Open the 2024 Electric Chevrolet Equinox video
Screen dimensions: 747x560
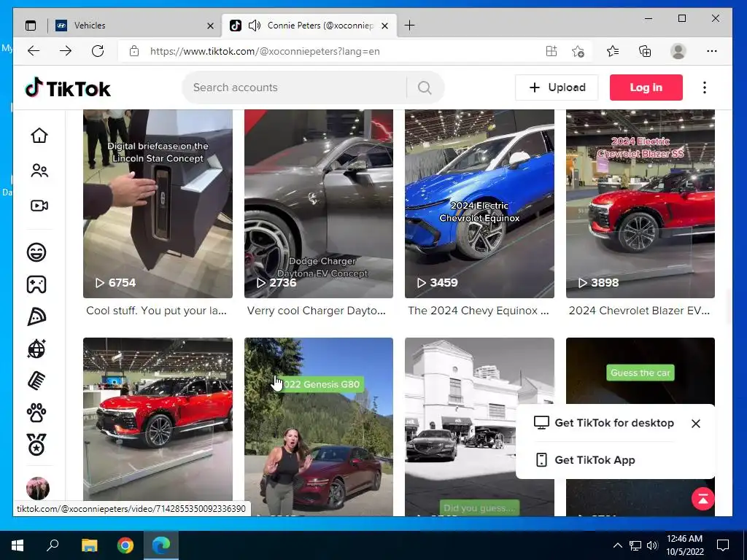tap(479, 204)
